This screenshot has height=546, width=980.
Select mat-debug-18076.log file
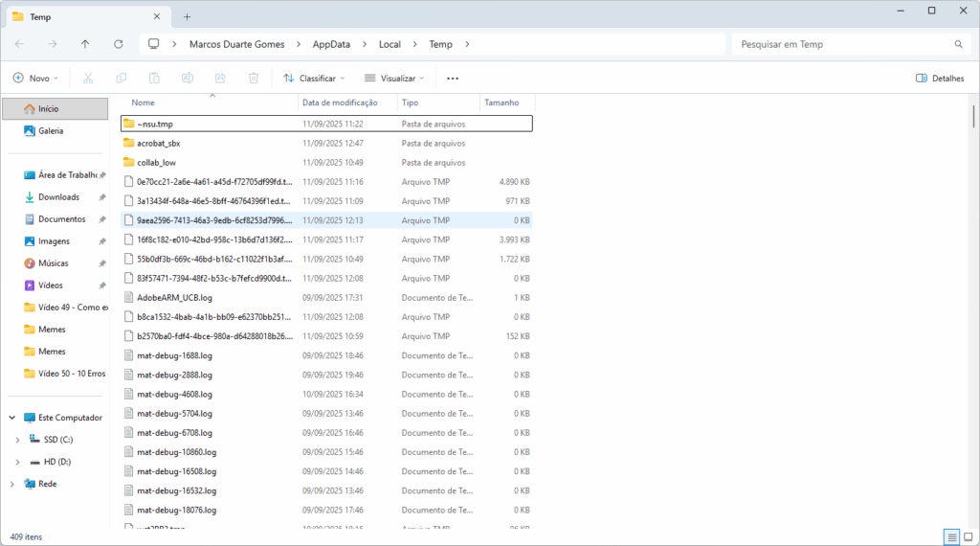(326, 510)
